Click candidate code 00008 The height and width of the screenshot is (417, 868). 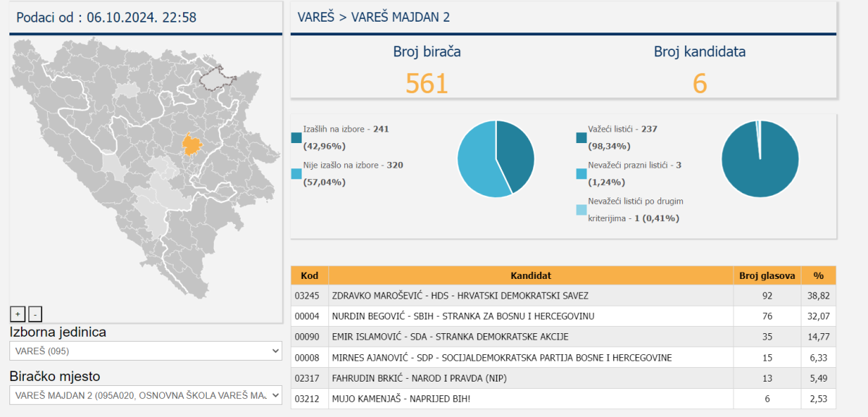point(307,358)
